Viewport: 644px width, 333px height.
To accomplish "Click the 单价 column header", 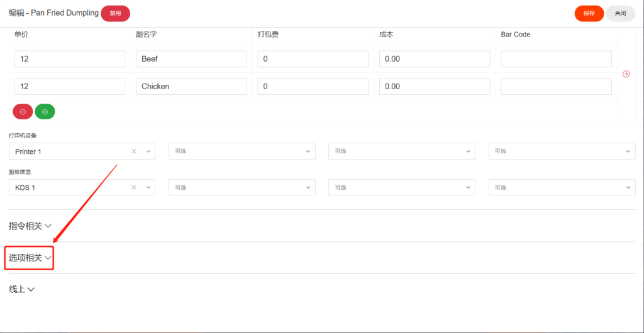I will click(x=21, y=35).
